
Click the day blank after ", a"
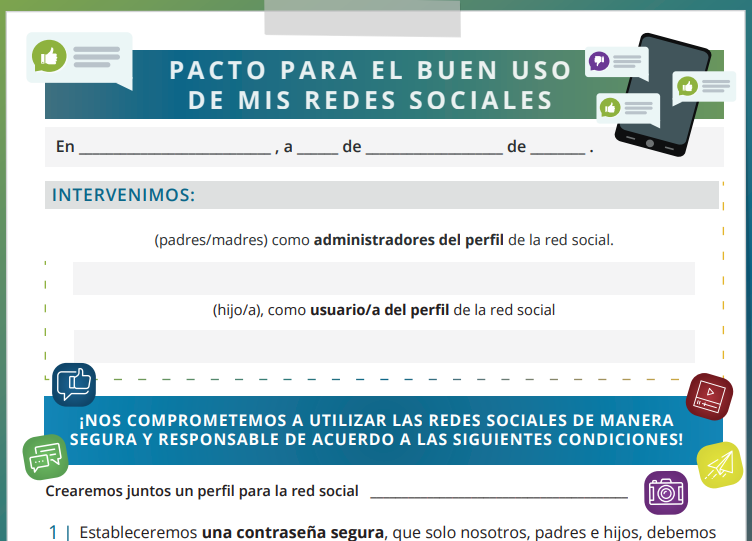coord(317,147)
